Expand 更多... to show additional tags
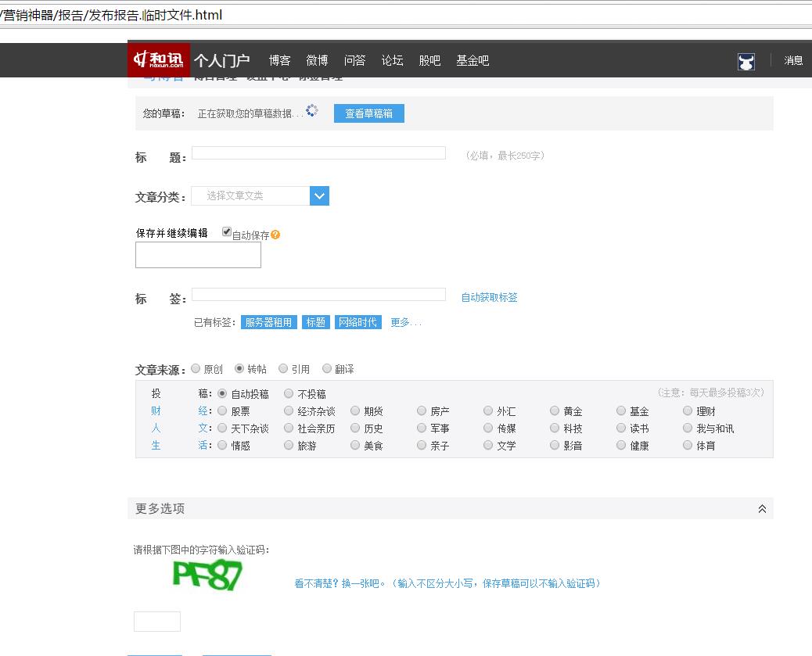The height and width of the screenshot is (656, 812). pos(405,322)
